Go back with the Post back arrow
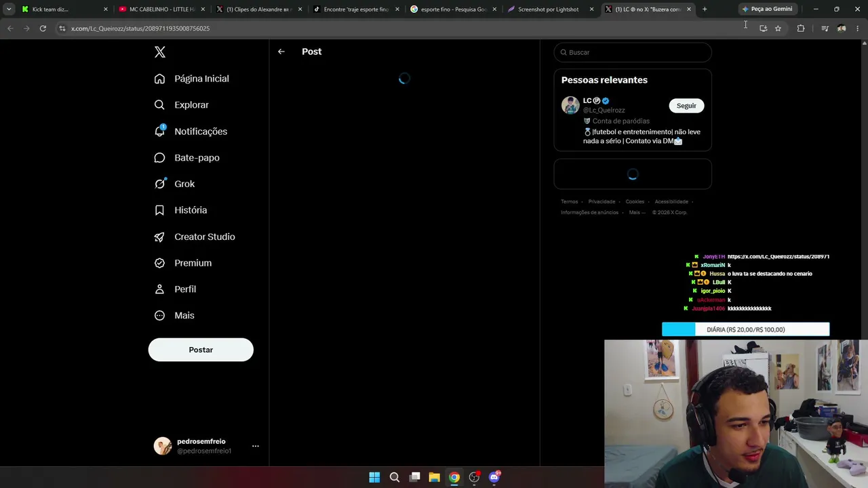868x488 pixels. (281, 52)
